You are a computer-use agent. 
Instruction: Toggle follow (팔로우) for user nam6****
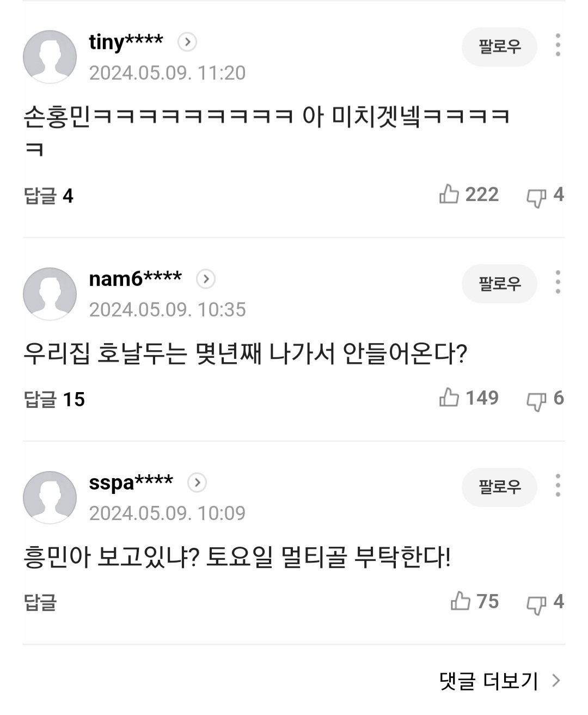499,284
